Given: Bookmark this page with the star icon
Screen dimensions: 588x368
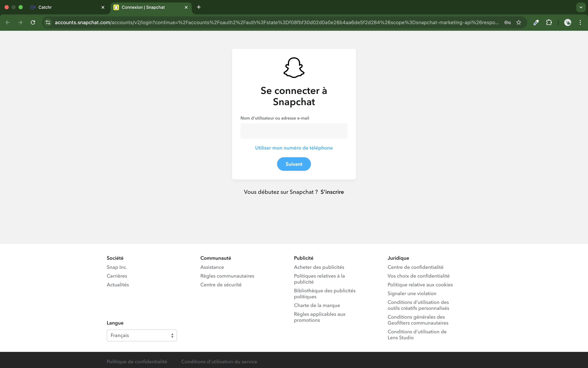Looking at the screenshot, I should click(519, 22).
